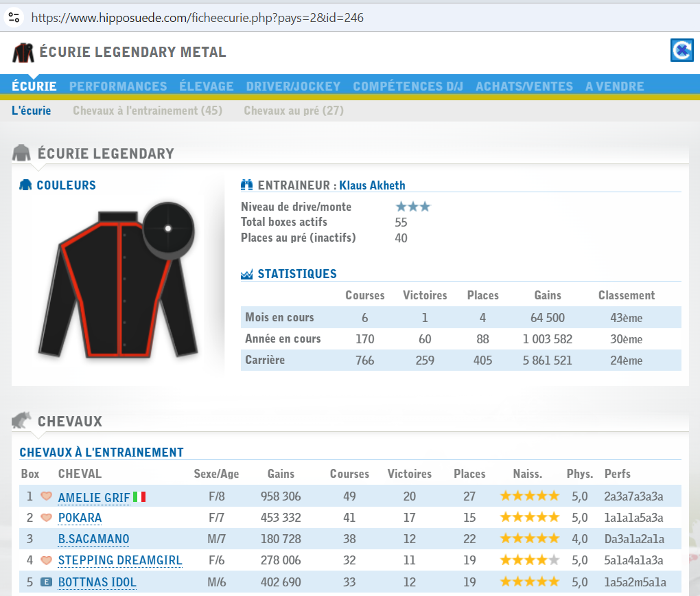Switch to the Élevage tab
Screen dimensions: 700x596
207,87
